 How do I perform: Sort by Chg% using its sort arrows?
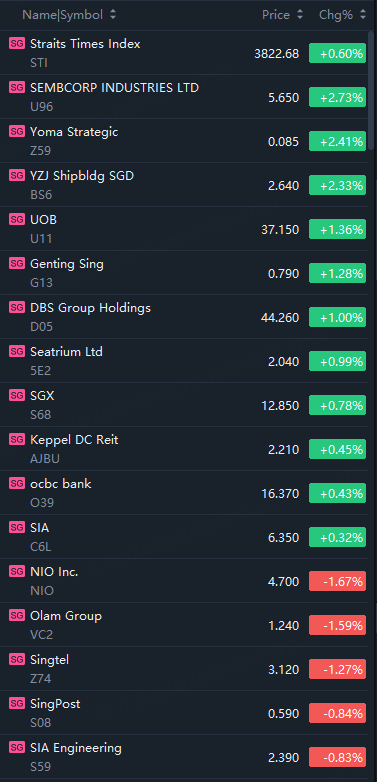(x=363, y=15)
